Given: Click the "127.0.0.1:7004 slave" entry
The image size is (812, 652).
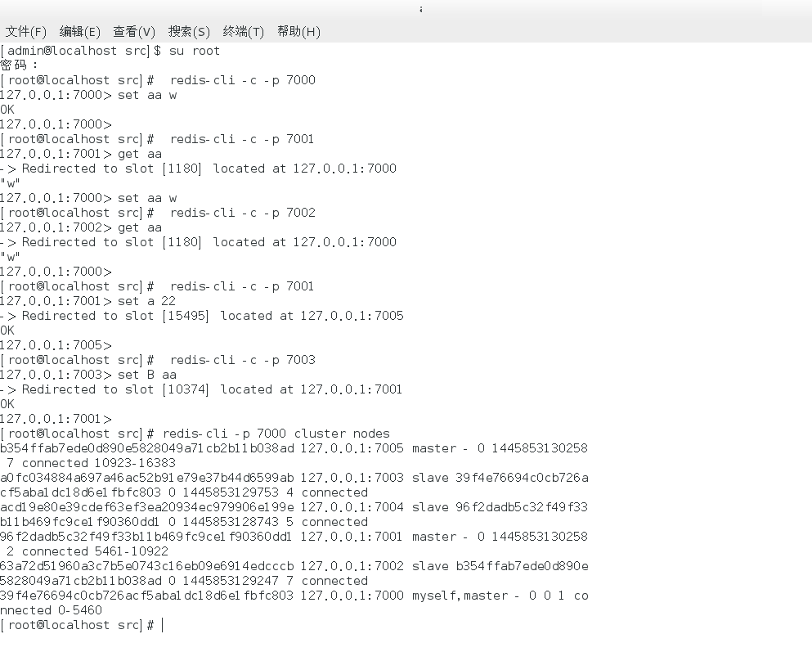Looking at the screenshot, I should 375,507.
